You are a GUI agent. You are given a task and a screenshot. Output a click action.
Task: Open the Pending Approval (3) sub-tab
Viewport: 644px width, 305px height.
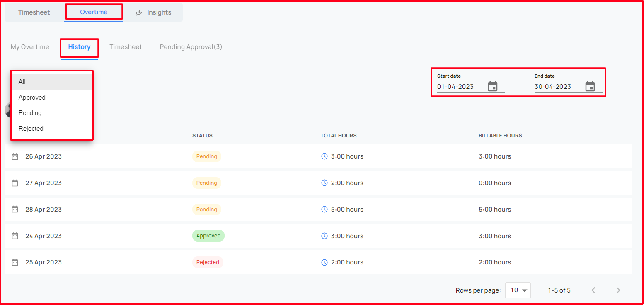tap(191, 47)
